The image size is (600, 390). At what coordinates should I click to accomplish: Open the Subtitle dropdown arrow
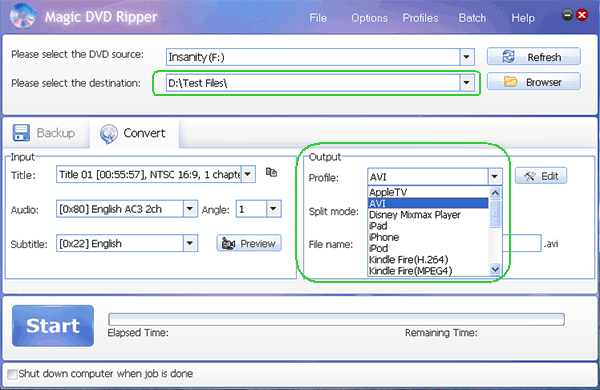click(x=190, y=243)
